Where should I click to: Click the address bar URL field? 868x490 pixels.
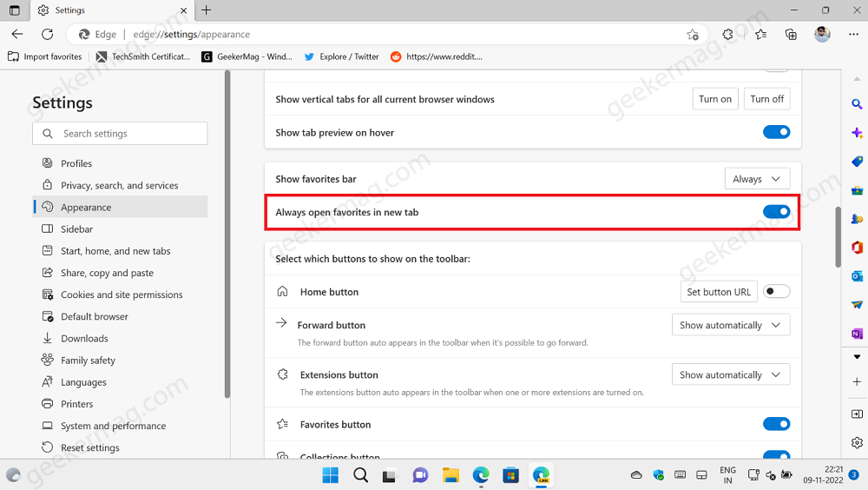click(387, 35)
